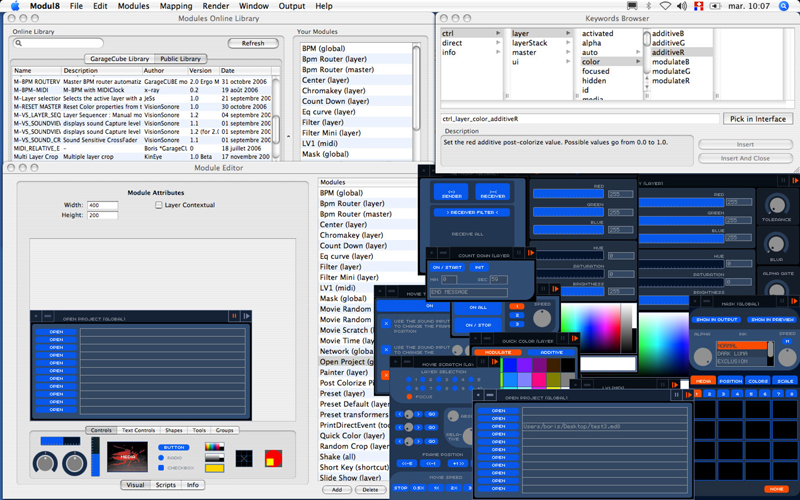Image resolution: width=800 pixels, height=500 pixels.
Task: Select the Media thumbnail control in Controls palette
Action: coord(128,457)
